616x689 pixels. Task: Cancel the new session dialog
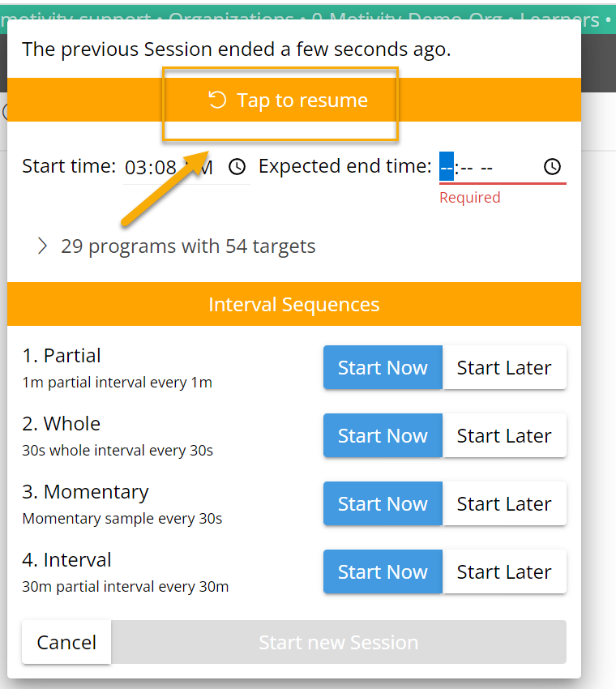pyautogui.click(x=66, y=642)
